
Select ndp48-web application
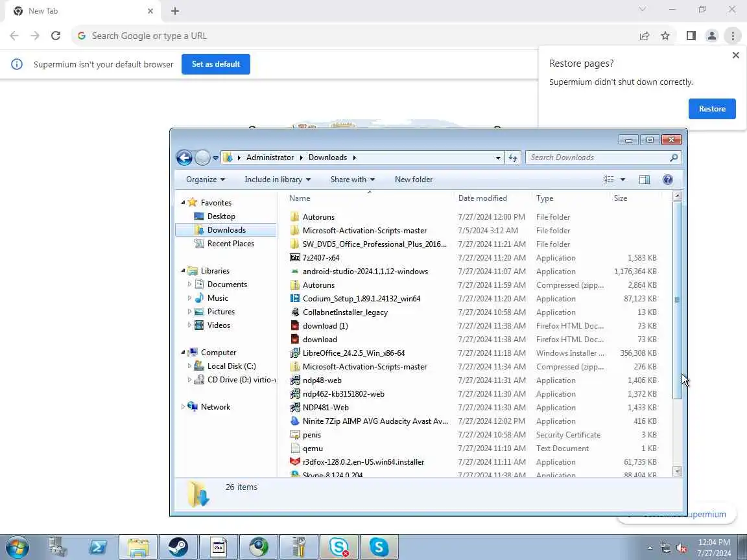coord(322,380)
